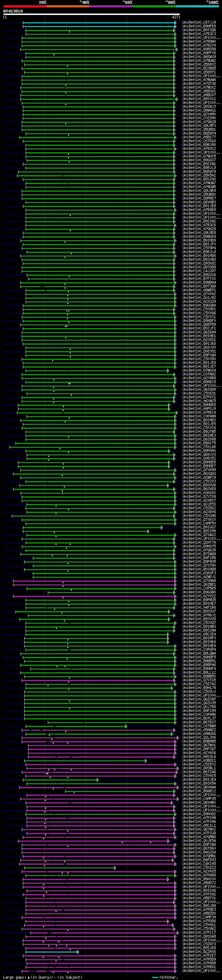Select the UniRef100_A5BTV1 label

pos(199,898)
